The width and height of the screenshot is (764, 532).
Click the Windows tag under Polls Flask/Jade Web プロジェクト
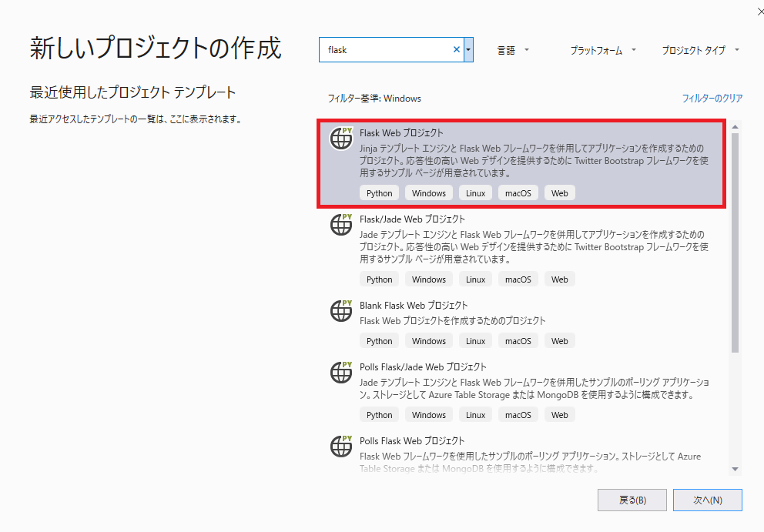tap(429, 415)
